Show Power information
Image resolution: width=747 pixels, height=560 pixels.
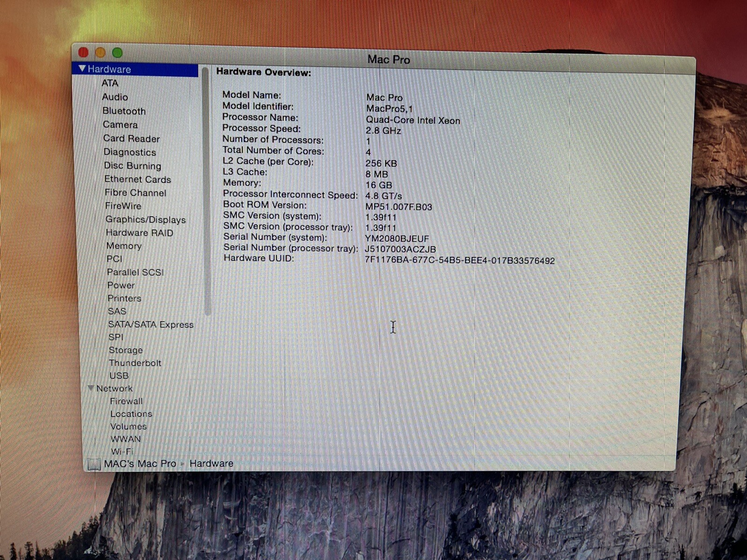coord(121,285)
